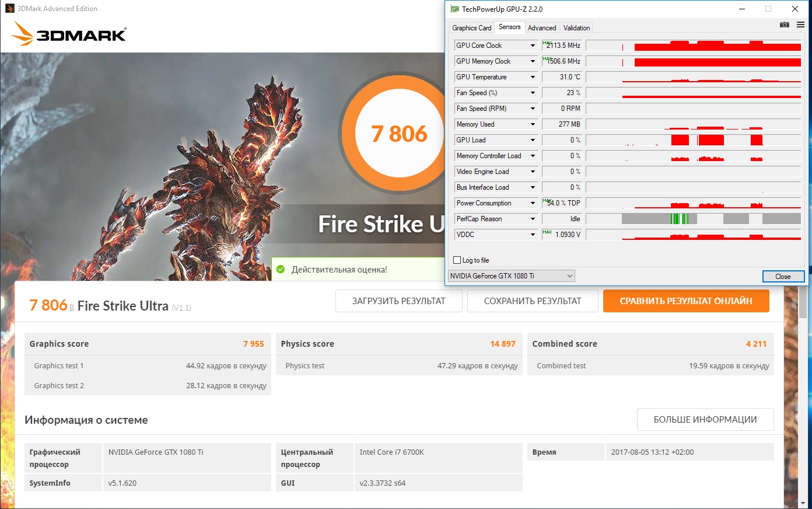
Task: Click the Graphics score value 7 955
Action: (x=254, y=344)
